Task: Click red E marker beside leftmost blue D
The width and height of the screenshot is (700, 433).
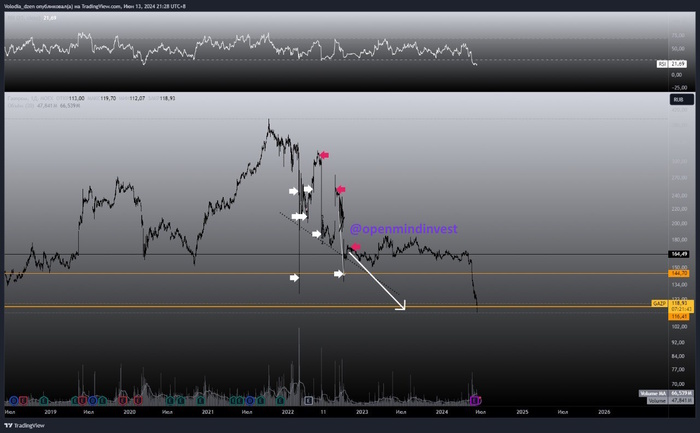Action: point(23,400)
